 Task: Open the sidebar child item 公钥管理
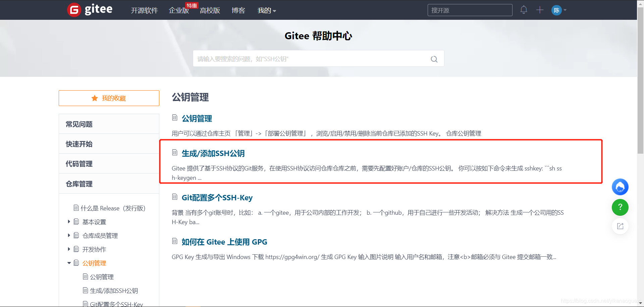pyautogui.click(x=102, y=277)
